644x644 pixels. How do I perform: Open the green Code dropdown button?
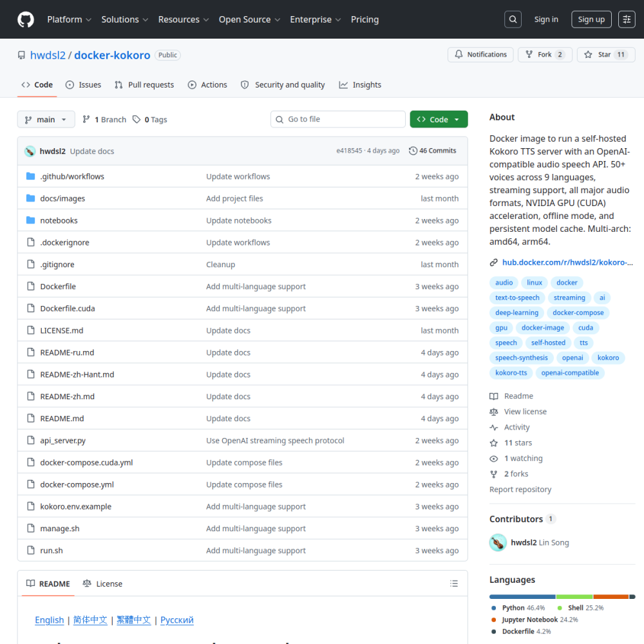point(439,119)
